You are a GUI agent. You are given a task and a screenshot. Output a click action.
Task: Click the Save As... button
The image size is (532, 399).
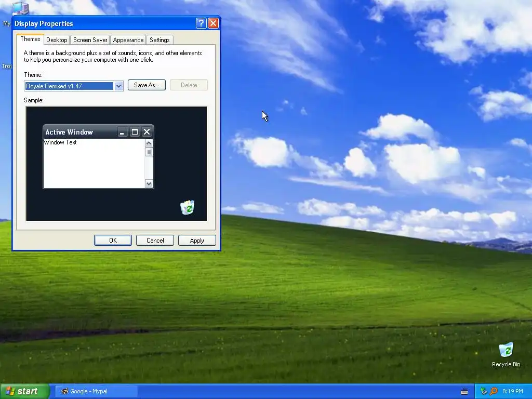(147, 85)
